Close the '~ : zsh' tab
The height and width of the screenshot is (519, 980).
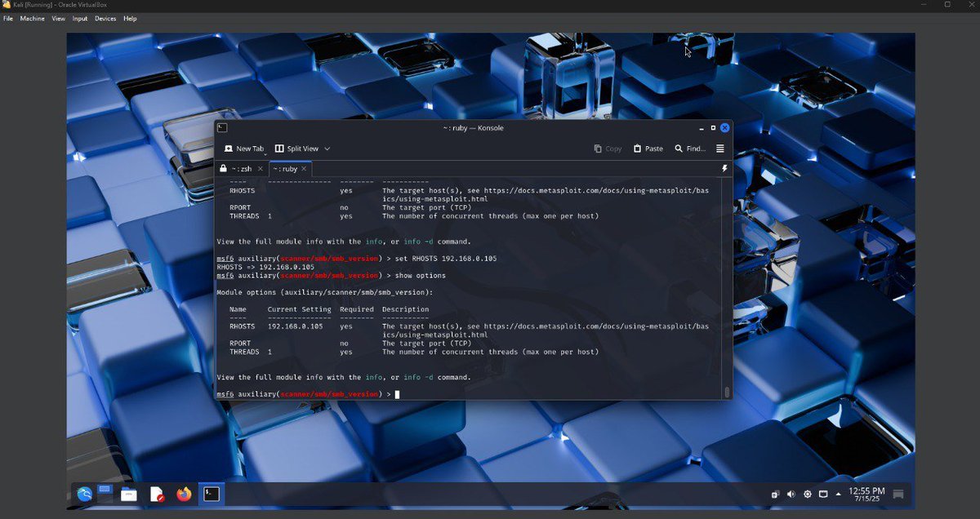click(261, 169)
